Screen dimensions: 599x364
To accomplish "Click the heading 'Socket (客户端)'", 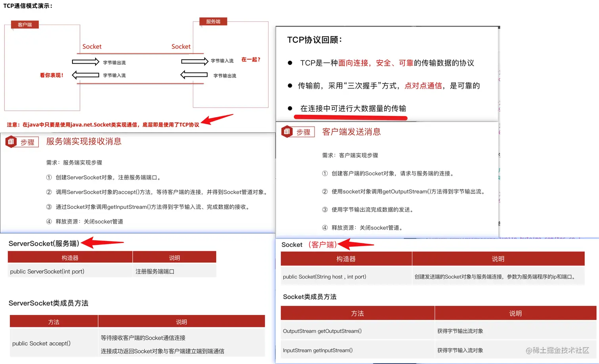I will [x=309, y=245].
